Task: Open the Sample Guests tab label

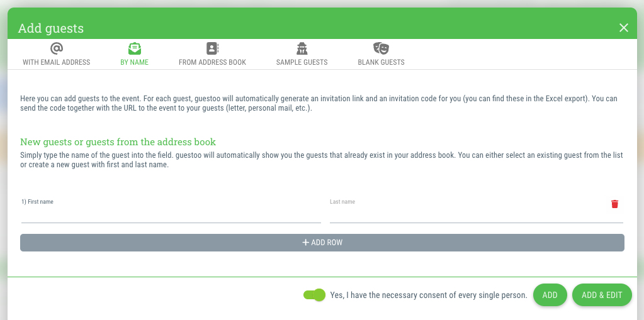Action: pos(302,62)
